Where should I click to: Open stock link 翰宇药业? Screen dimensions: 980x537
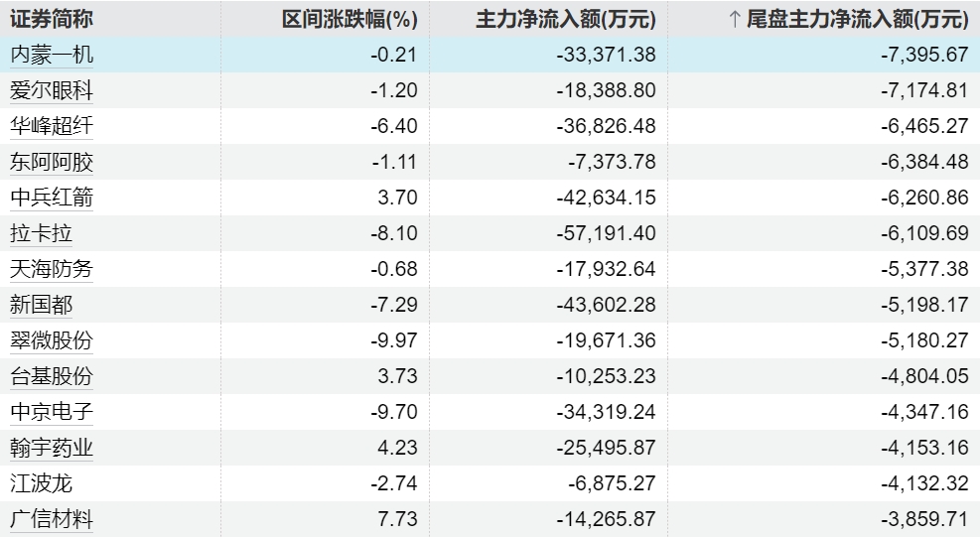(x=52, y=448)
